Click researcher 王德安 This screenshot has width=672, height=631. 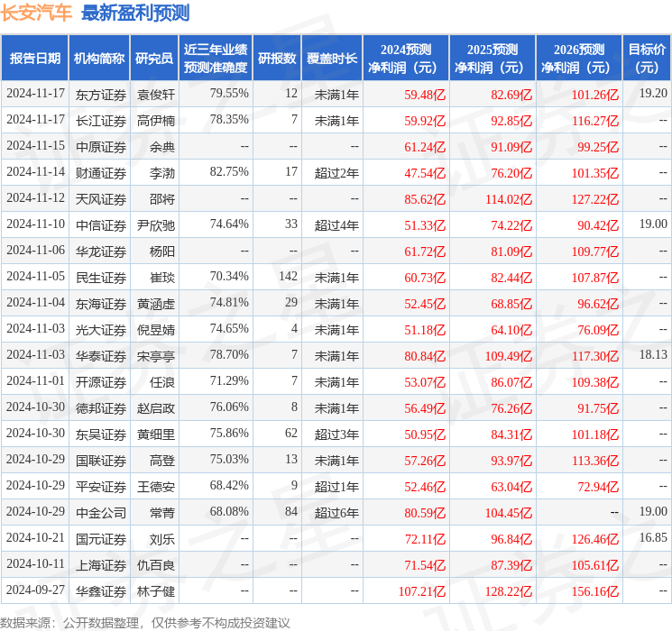tap(156, 487)
